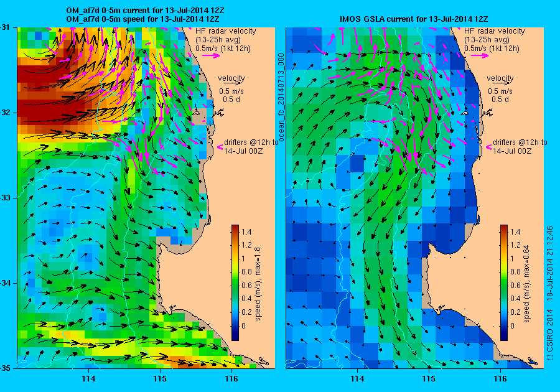Click the magenta drifter marker in left map legend

pyautogui.click(x=220, y=147)
